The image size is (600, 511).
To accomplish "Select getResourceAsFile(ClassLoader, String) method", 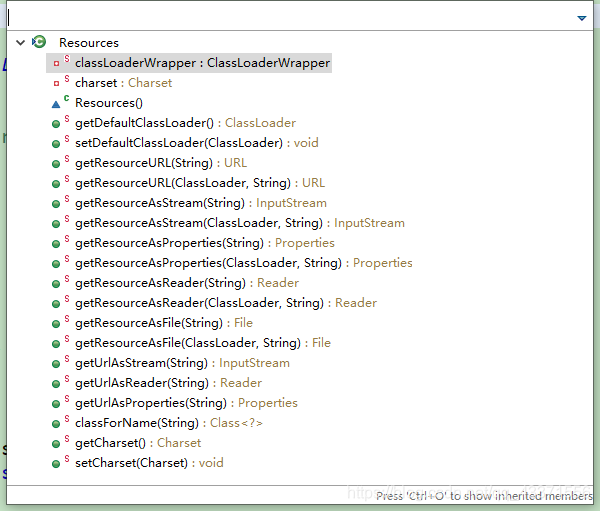I will [203, 343].
